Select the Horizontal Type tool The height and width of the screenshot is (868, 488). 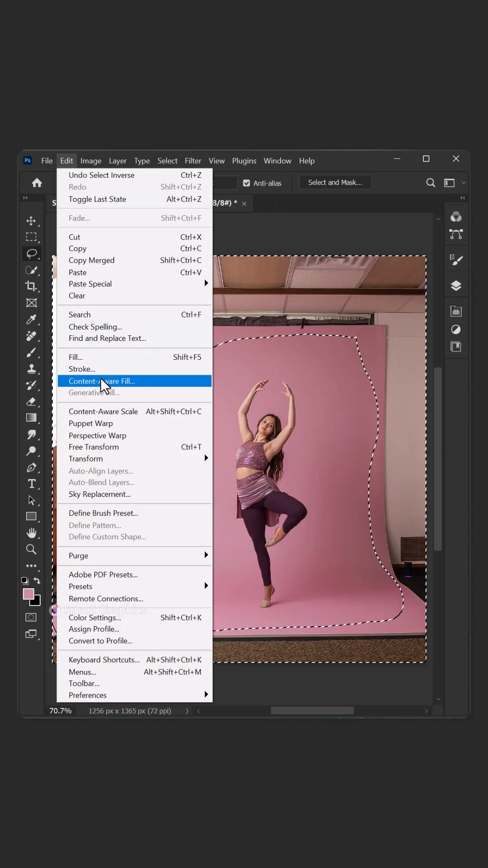click(x=31, y=484)
